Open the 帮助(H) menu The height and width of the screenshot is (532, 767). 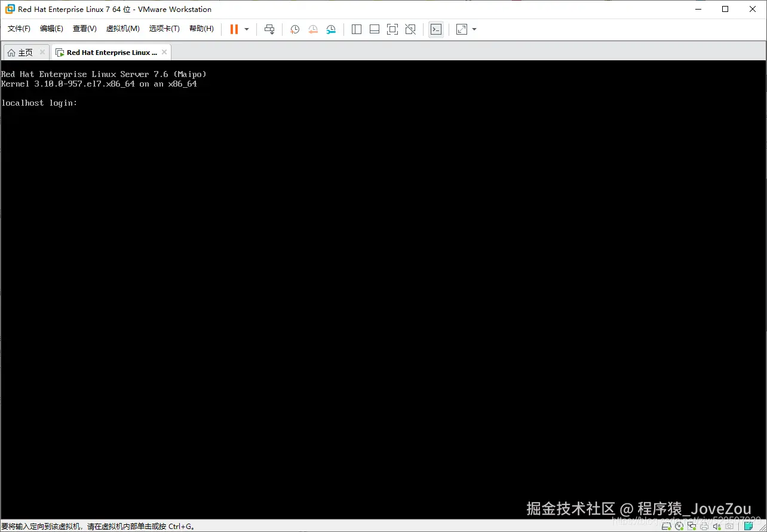coord(201,29)
